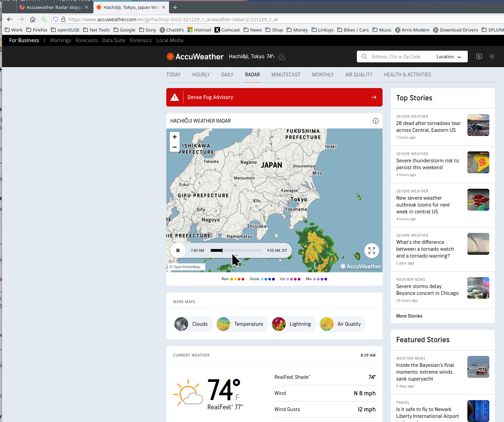Open the HEALTH & ACTIVITIES tab

coord(408,75)
